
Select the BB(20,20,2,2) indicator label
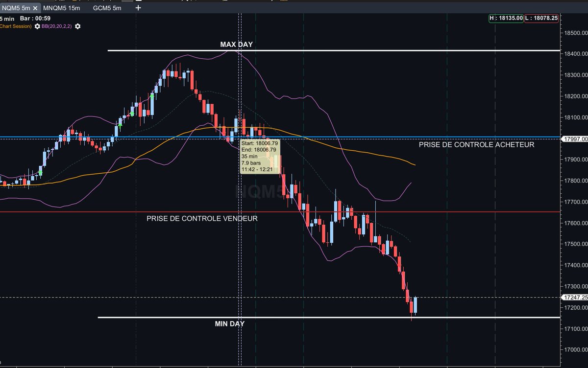tap(56, 26)
